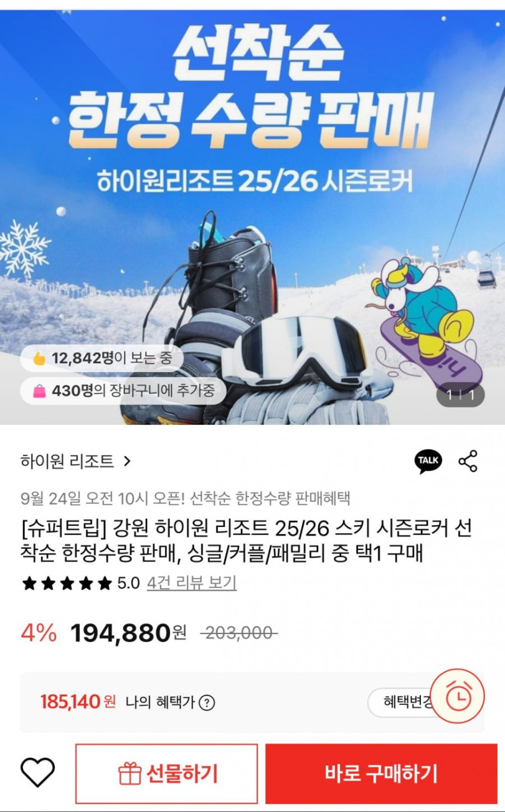The height and width of the screenshot is (812, 505).
Task: Click the shopping bag icon in the 430명 cart badge
Action: coord(39,391)
